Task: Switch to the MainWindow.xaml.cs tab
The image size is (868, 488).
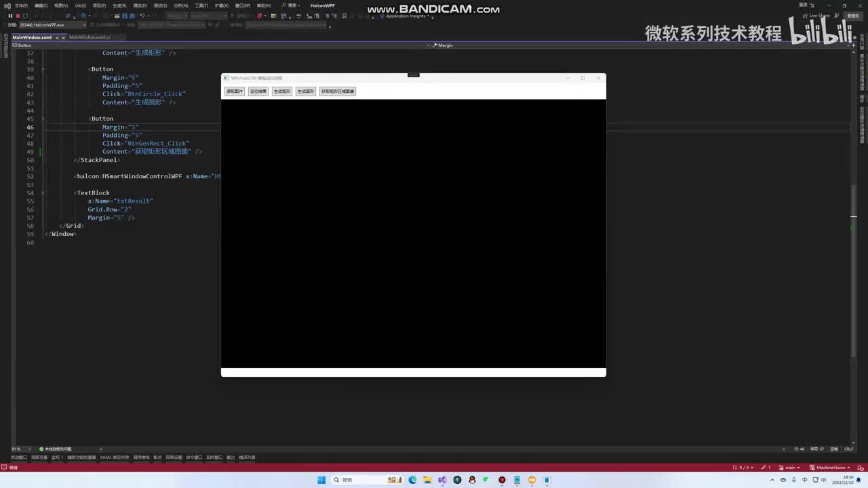Action: point(90,37)
